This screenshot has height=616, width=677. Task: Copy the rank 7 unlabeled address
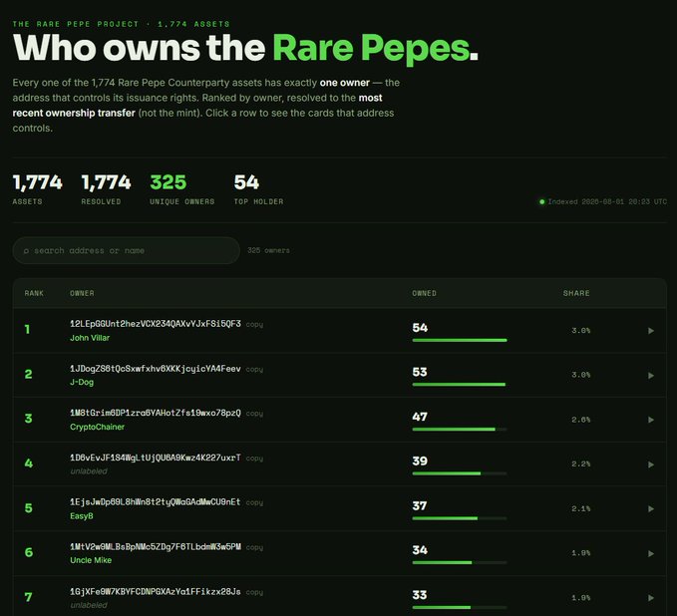(254, 592)
